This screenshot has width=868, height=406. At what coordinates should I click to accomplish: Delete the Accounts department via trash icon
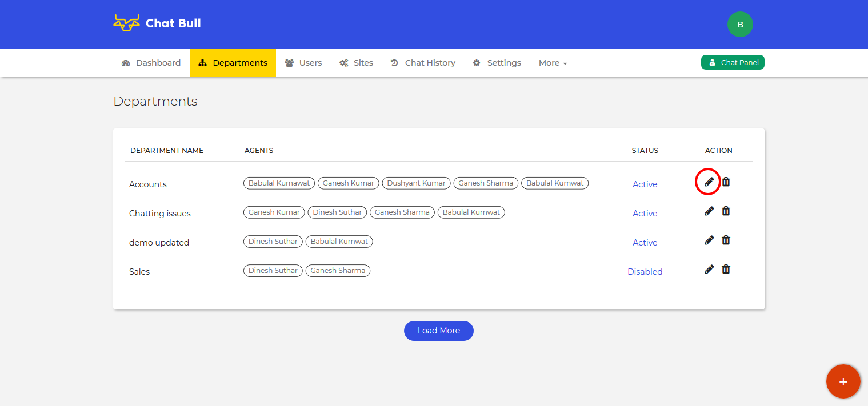click(726, 182)
